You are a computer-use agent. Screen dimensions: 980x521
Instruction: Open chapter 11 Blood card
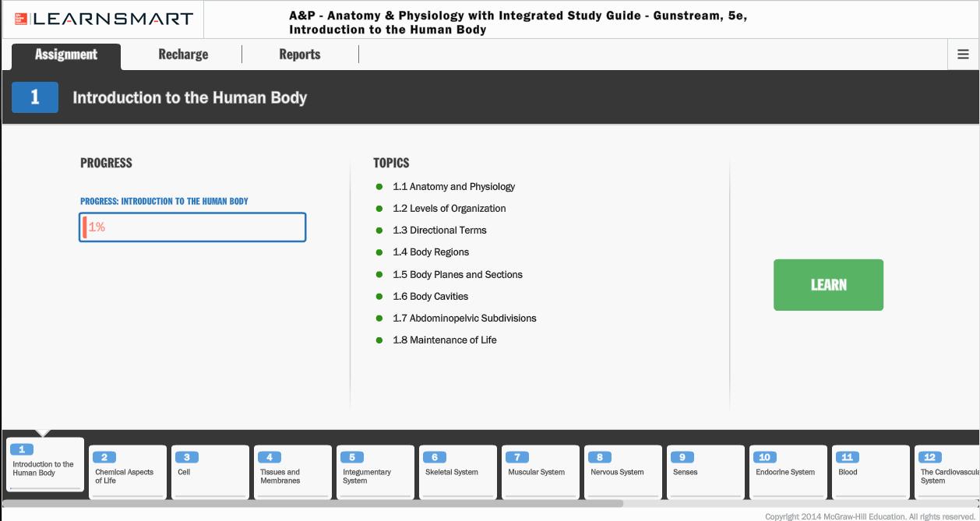click(871, 471)
